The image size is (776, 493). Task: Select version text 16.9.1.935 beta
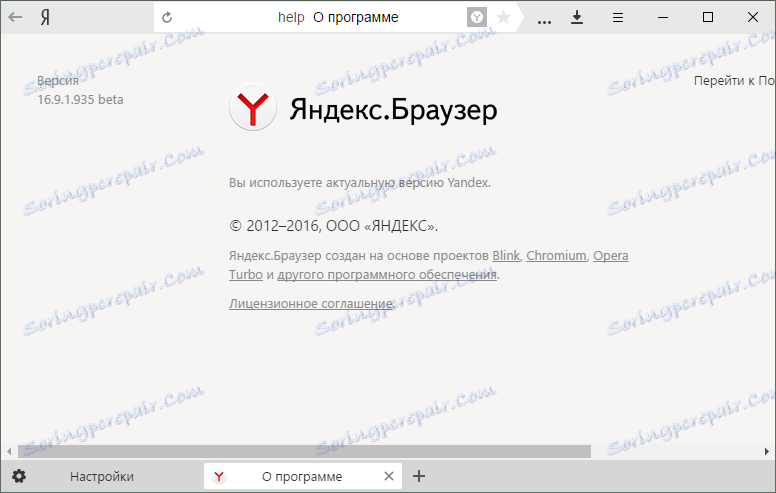80,99
